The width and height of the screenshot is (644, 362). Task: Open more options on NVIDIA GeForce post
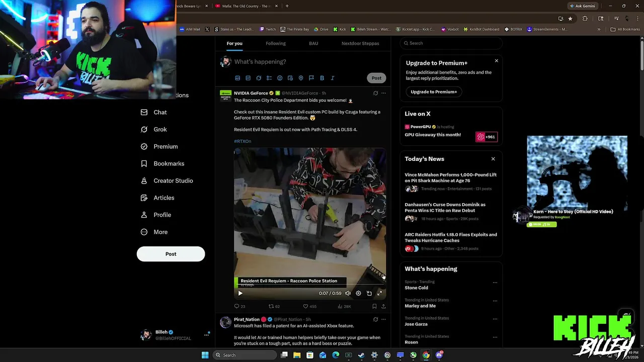click(x=383, y=93)
